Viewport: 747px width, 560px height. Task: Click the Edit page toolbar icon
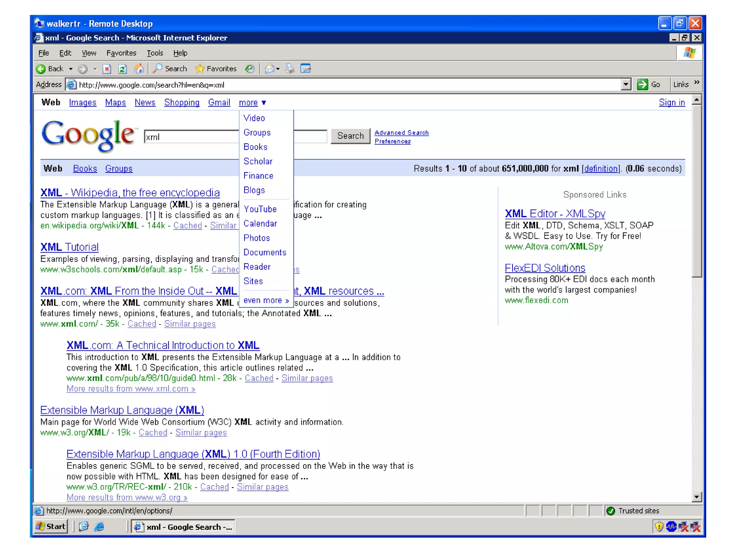point(306,69)
